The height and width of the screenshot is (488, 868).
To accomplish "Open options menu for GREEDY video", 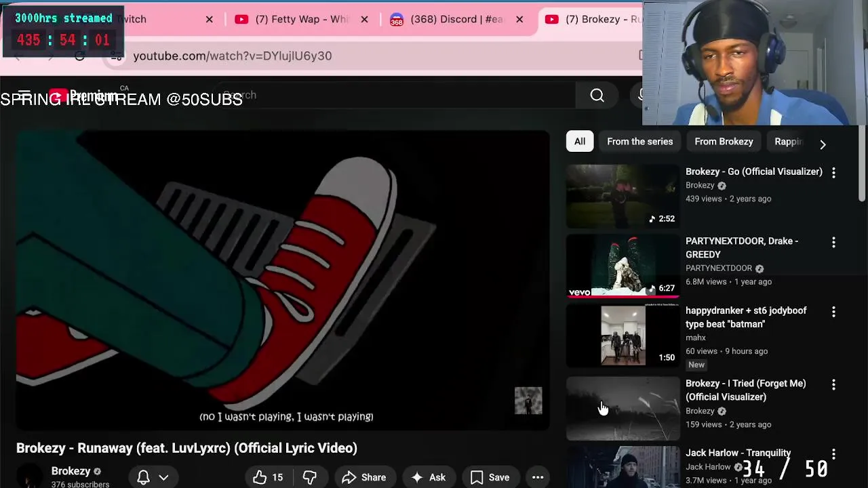I will pos(833,242).
